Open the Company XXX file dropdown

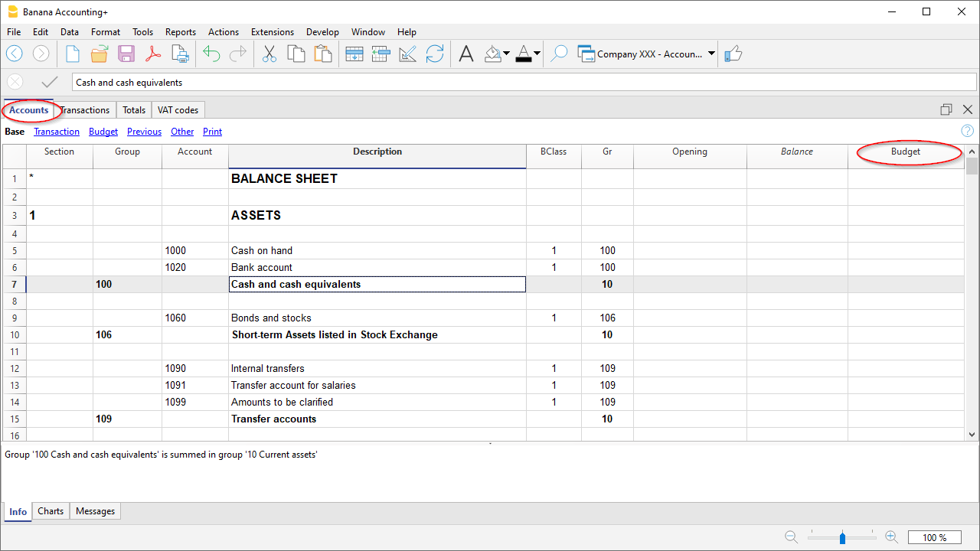coord(711,54)
